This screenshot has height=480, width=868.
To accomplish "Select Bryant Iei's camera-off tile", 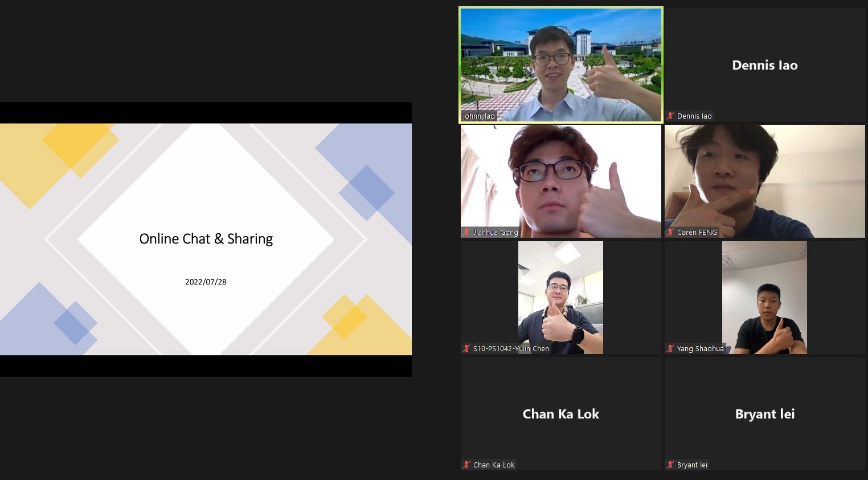I will click(764, 414).
